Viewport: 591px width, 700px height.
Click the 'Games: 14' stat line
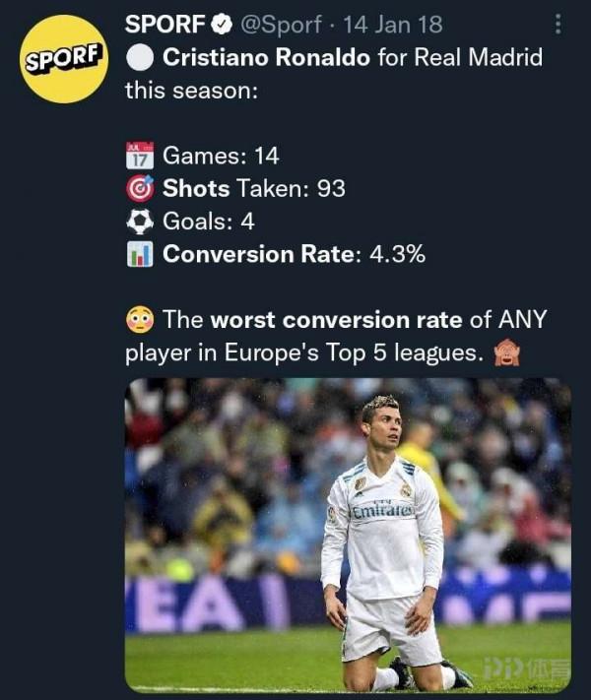click(x=221, y=155)
